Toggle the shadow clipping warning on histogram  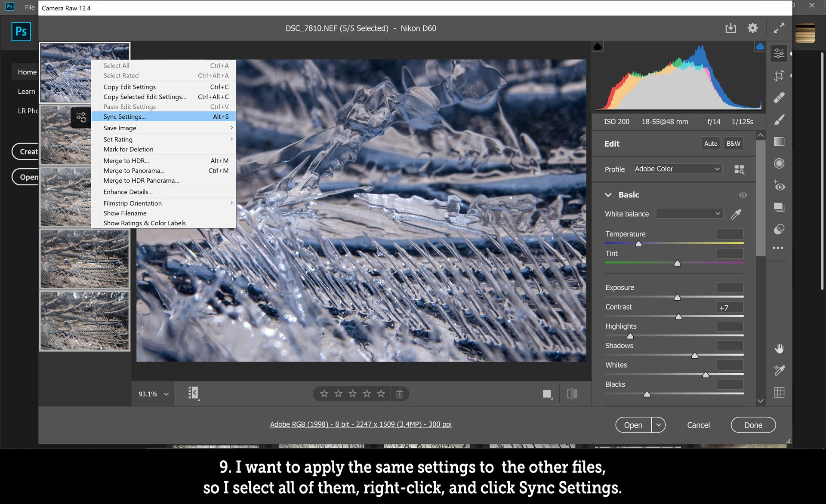[598, 46]
